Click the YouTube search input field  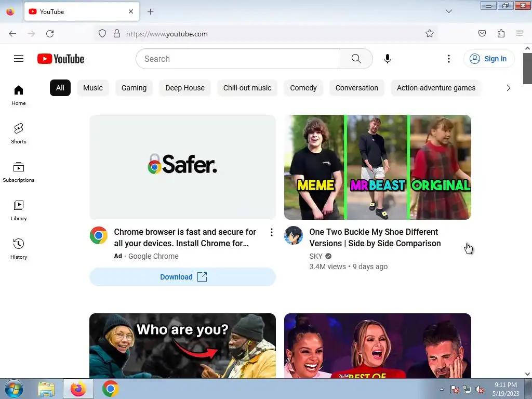pyautogui.click(x=238, y=59)
